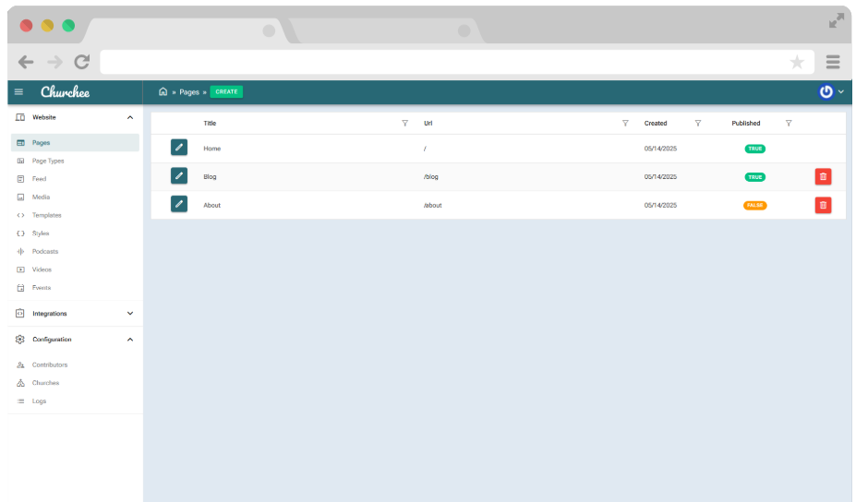Click the /blog url cell
868x502 pixels.
pos(430,177)
